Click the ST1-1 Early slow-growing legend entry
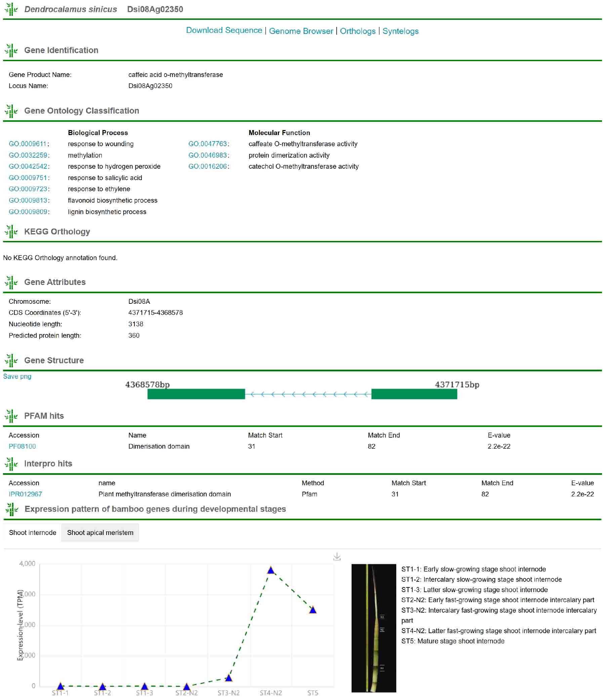The image size is (604, 700). click(x=474, y=569)
